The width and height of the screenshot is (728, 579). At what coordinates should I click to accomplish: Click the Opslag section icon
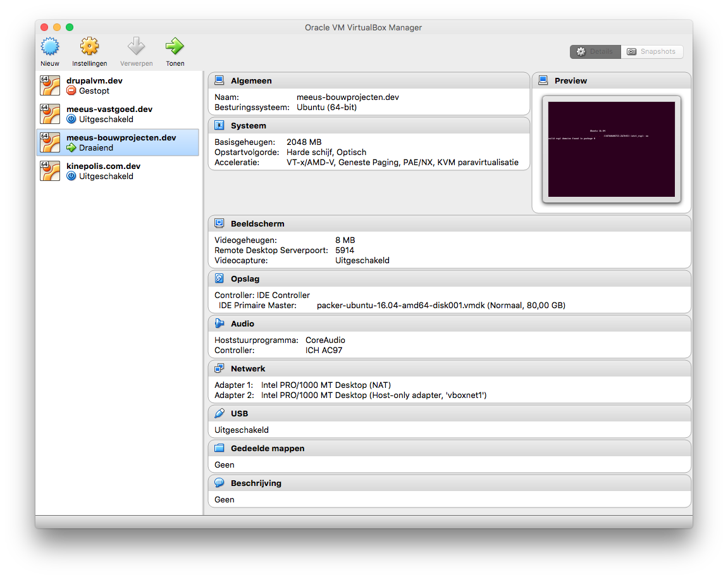click(219, 278)
